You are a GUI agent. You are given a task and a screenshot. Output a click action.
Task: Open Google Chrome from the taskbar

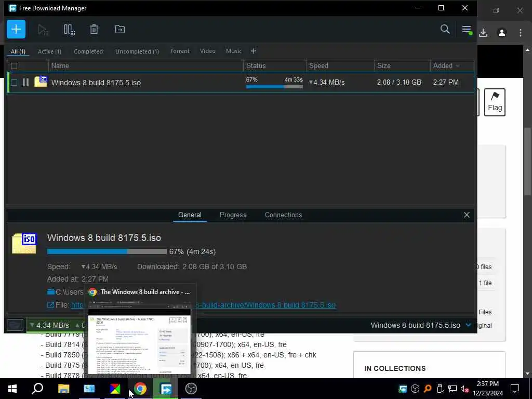tap(140, 389)
